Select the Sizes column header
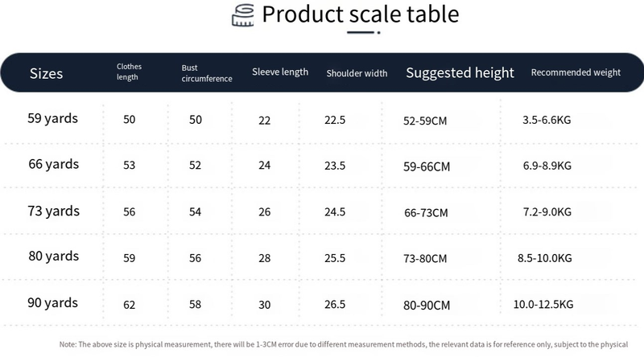Image resolution: width=644 pixels, height=357 pixels. pyautogui.click(x=46, y=74)
